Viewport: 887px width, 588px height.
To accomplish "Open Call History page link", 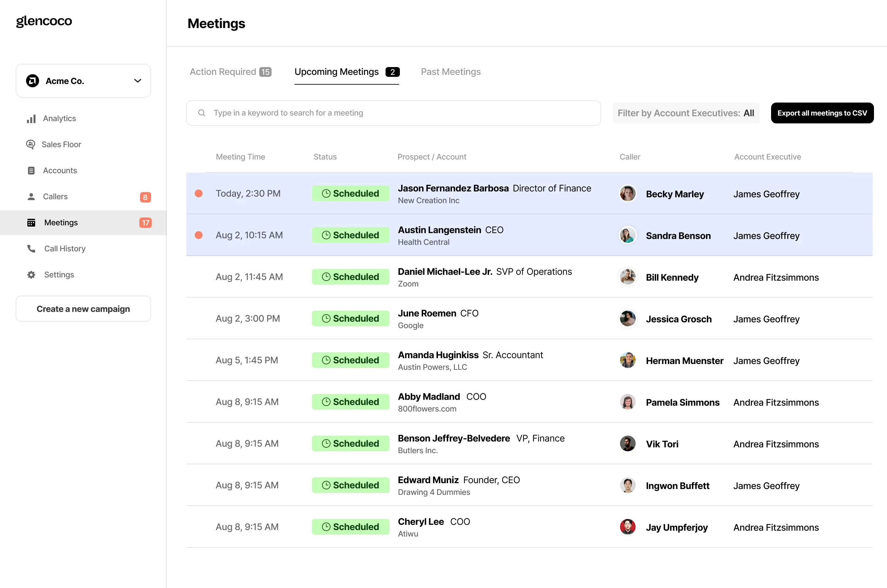I will click(x=65, y=249).
